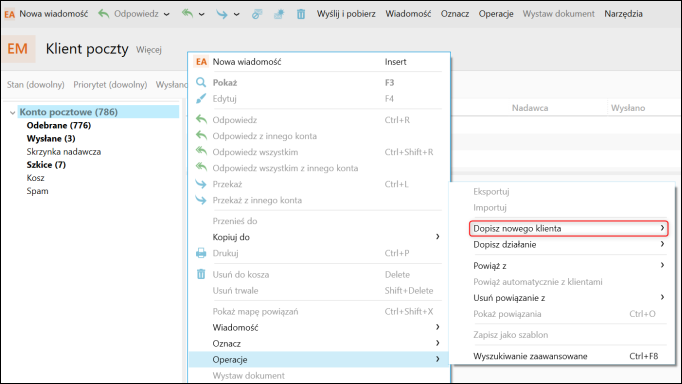Open the Odpowiedz dropdown arrow in toolbar
The image size is (682, 384).
[x=167, y=14]
